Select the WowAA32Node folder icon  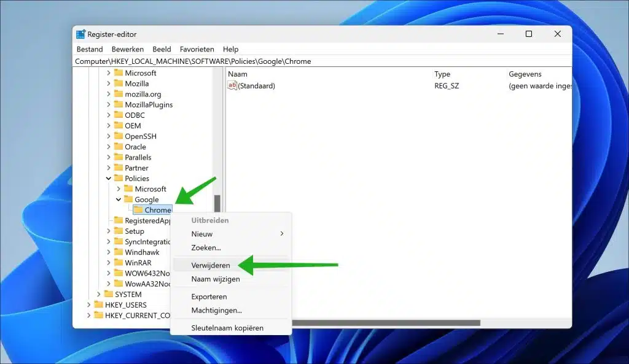pyautogui.click(x=119, y=284)
